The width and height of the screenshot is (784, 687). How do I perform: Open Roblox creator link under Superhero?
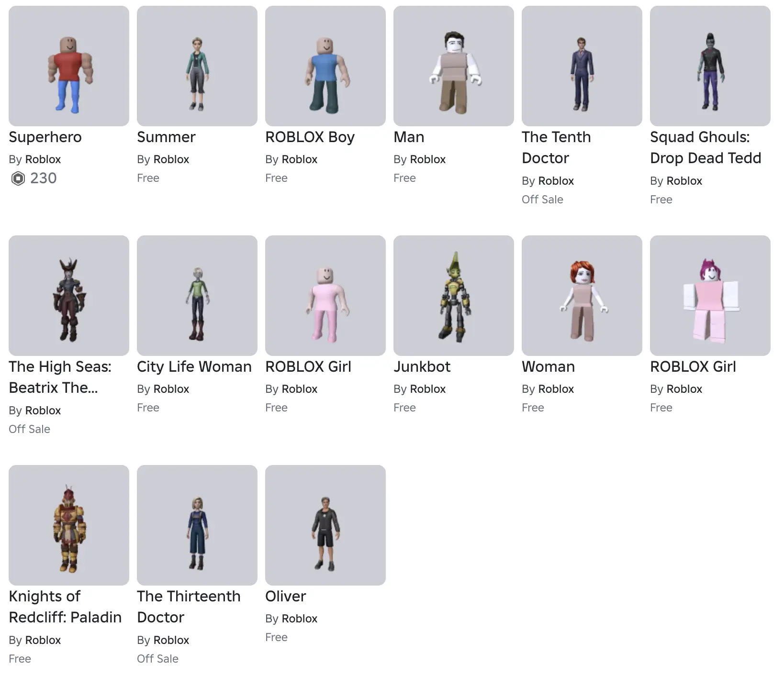(x=43, y=159)
